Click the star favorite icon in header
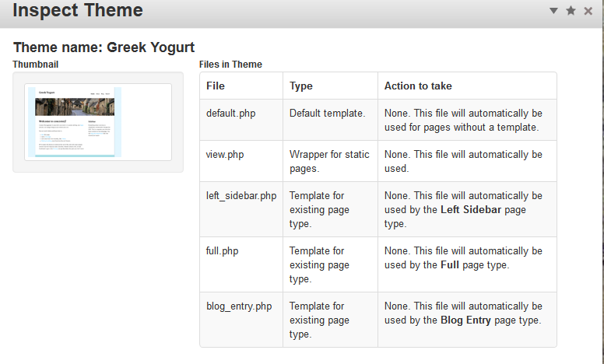The width and height of the screenshot is (604, 364). coord(571,10)
